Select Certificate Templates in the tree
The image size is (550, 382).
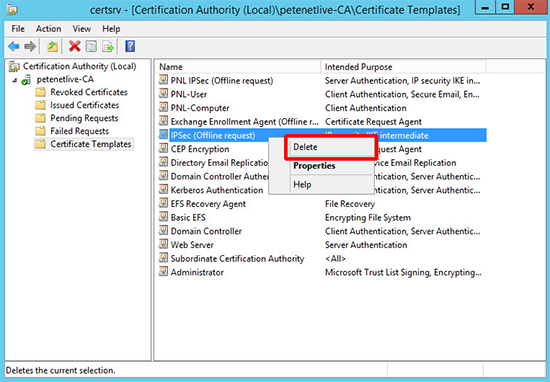pyautogui.click(x=91, y=144)
